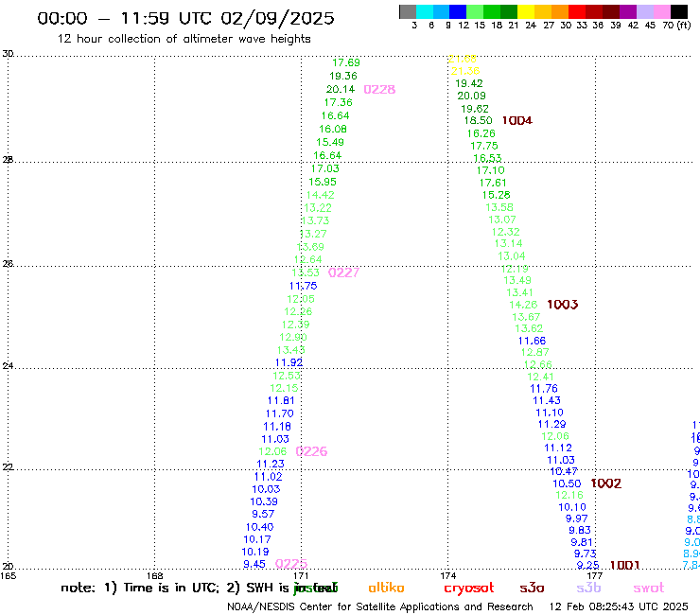Viewport: 700px width, 615px height.
Task: Click the cyan swatch in the color legend
Action: click(424, 11)
